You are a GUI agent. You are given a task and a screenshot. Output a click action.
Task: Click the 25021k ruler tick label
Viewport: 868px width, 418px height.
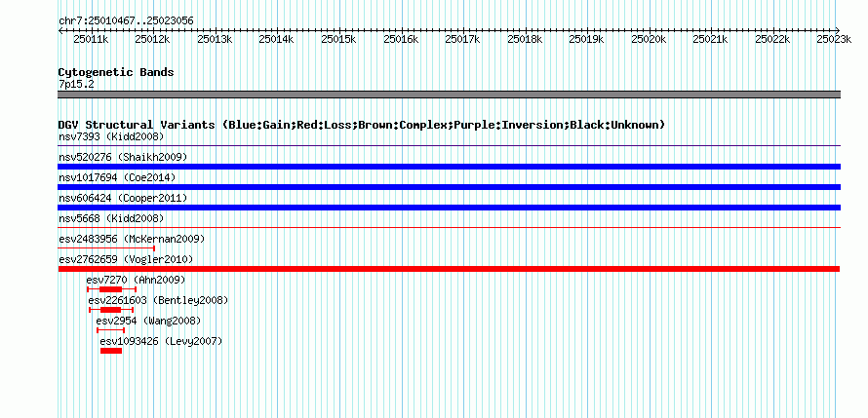click(x=711, y=40)
